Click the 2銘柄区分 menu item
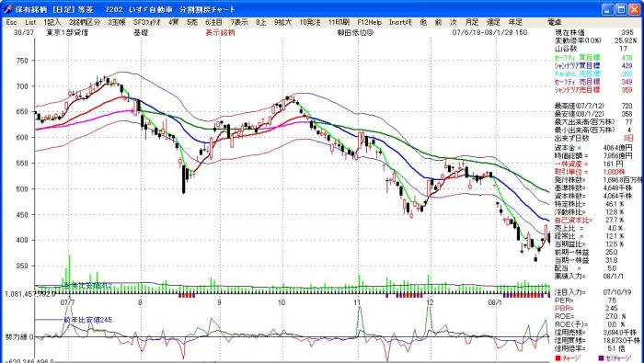The height and width of the screenshot is (363, 644). point(85,23)
